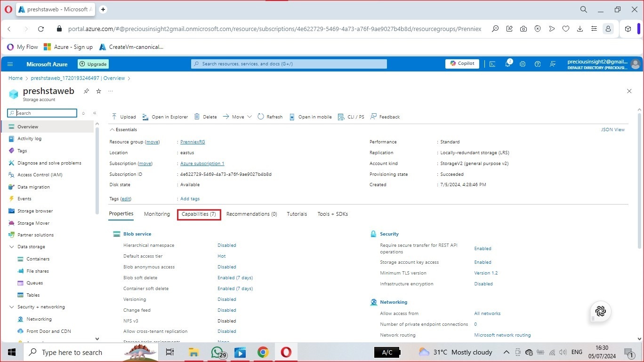This screenshot has height=362, width=644.
Task: Open JSON View
Action: pos(613,130)
